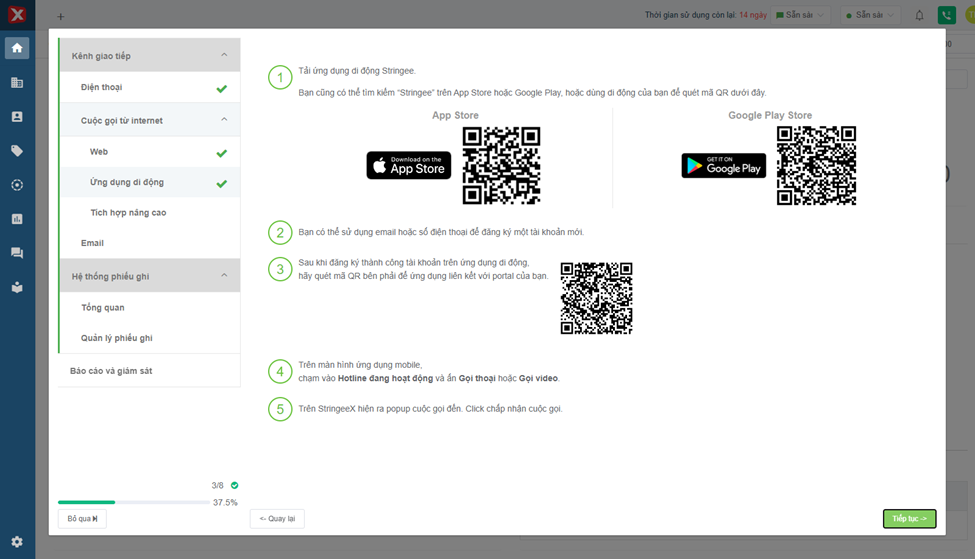Open settings gear at sidebar bottom
Screen dimensions: 975x559
[16, 542]
